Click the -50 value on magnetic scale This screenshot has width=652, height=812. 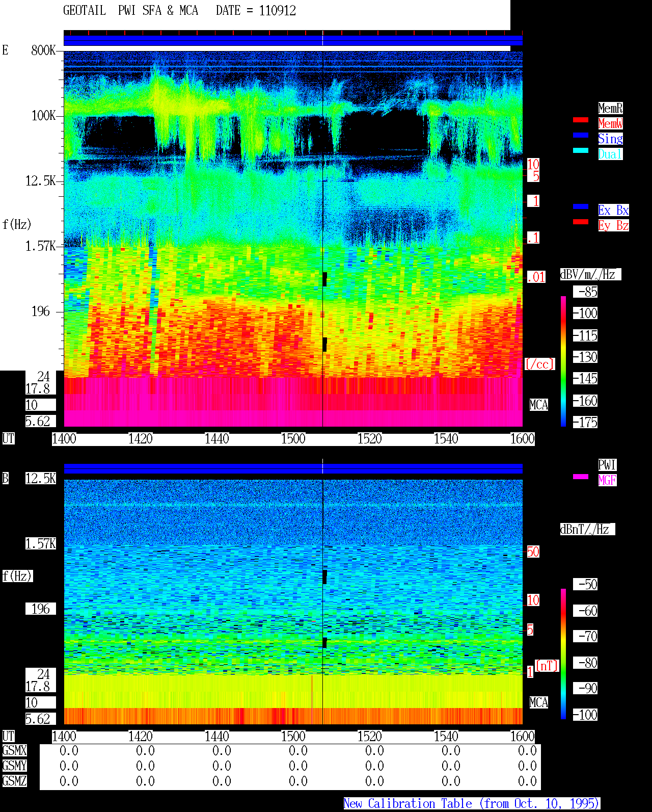pyautogui.click(x=586, y=585)
